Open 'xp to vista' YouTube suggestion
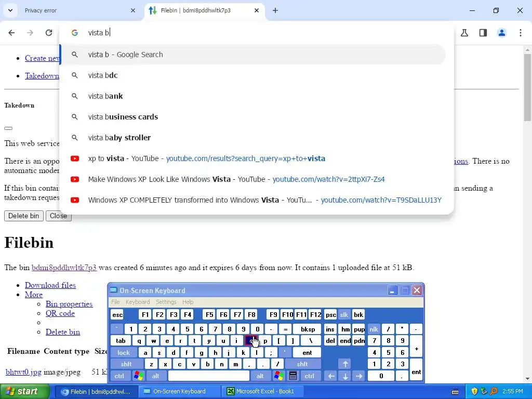Image resolution: width=532 pixels, height=399 pixels. click(253, 158)
